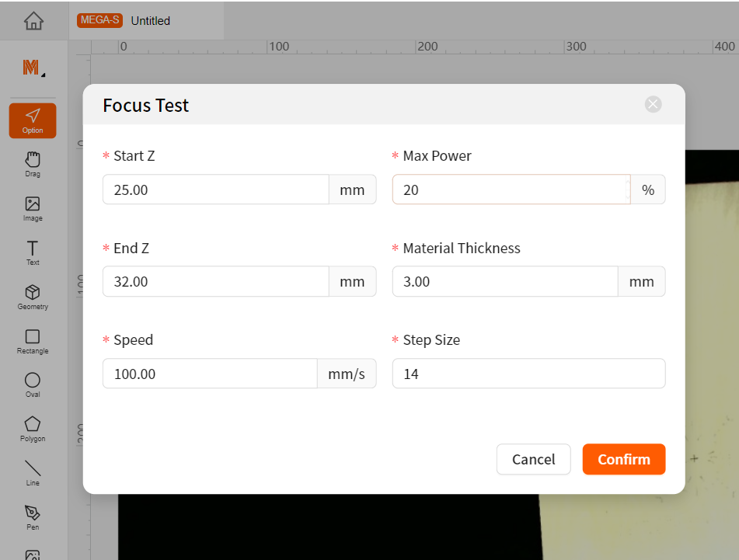Select the Line tool
Screen dimensions: 739x560
[x=33, y=473]
